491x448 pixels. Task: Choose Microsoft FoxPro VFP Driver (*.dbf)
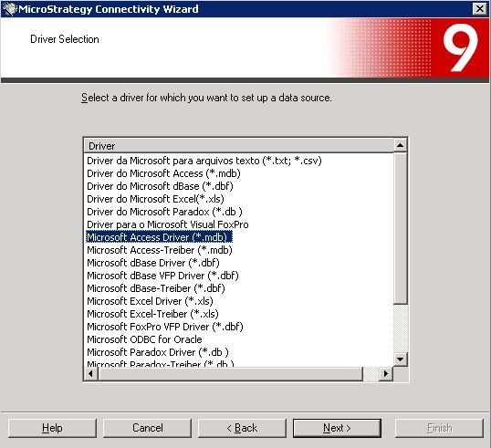point(164,327)
